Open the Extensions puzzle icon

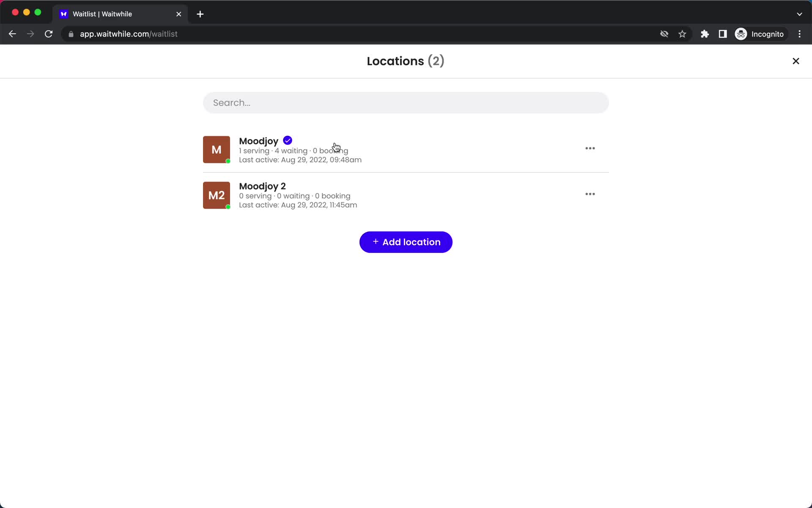(x=705, y=34)
